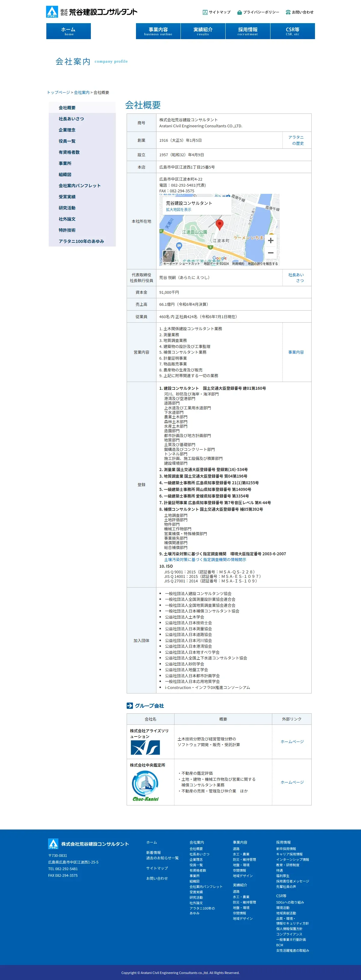Open 会社案内パンフレット in the sidebar

point(82,186)
